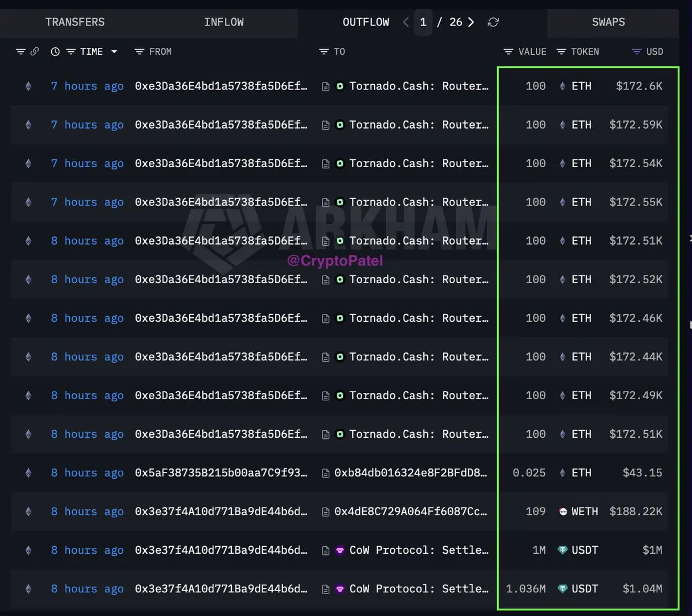Click the contract icon beside the 0x4dE8C729A064 address
692x616 pixels.
[x=326, y=512]
